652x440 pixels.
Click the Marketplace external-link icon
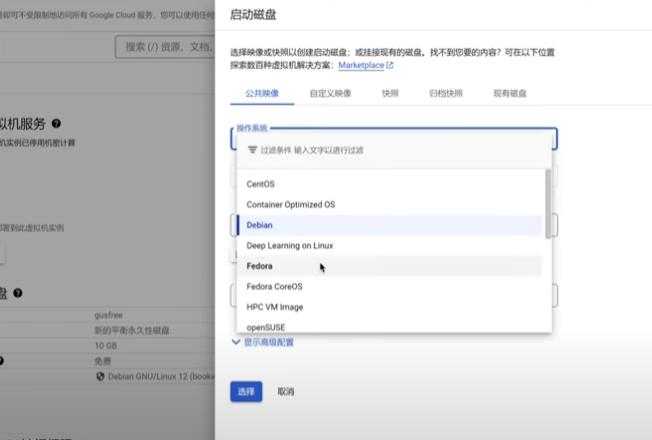(x=390, y=65)
